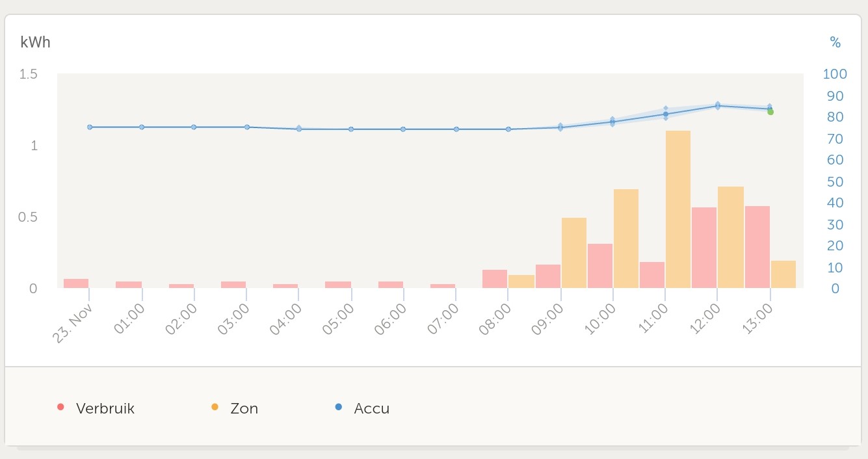Click the yellow Zon bar at 13:00
The width and height of the screenshot is (868, 459).
(x=783, y=274)
